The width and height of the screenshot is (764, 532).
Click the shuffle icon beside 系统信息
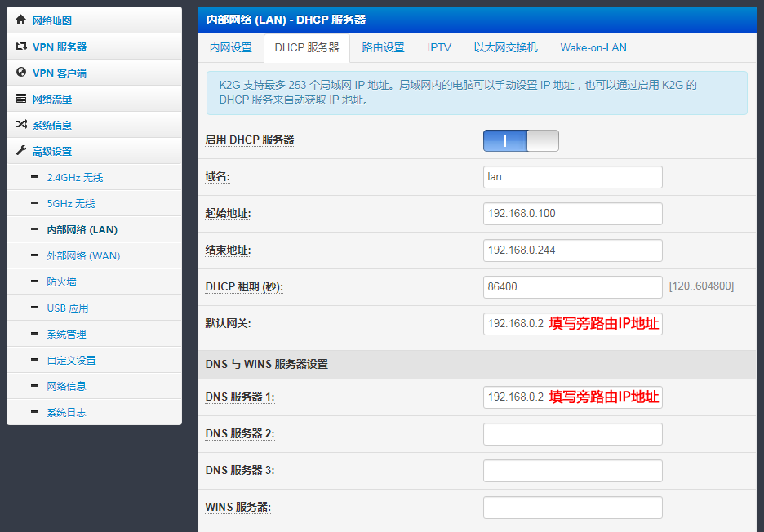pos(21,125)
